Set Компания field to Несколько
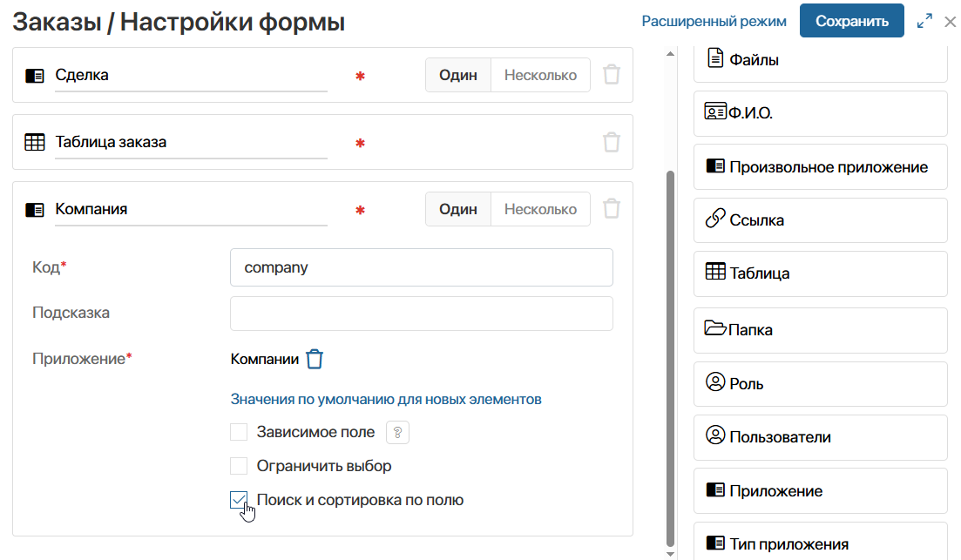This screenshot has width=961, height=560. (x=540, y=209)
